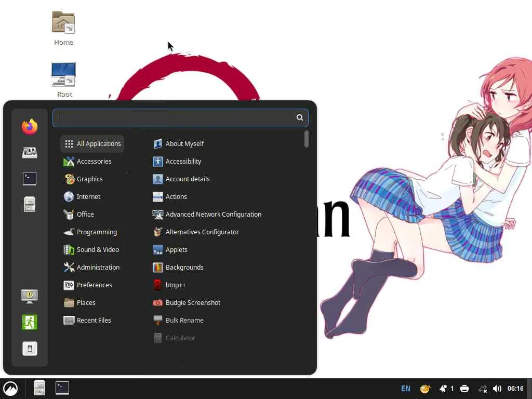Open Home folder desktop icon

pyautogui.click(x=63, y=29)
